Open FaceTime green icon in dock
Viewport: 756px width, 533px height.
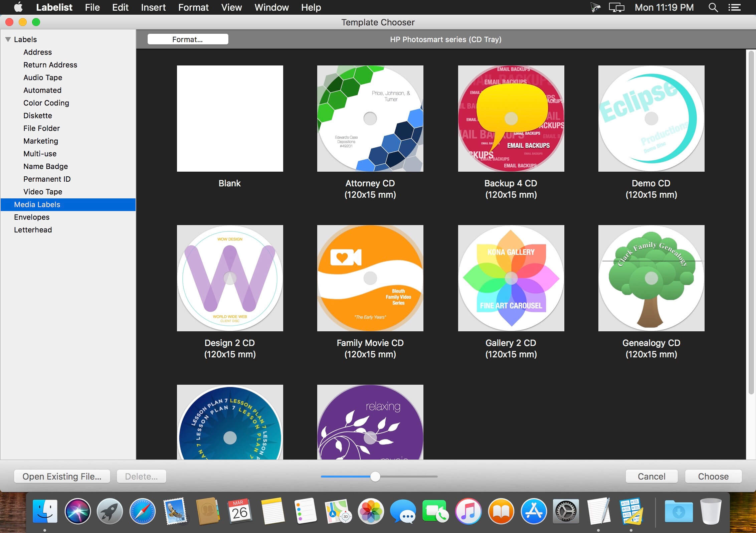[435, 511]
